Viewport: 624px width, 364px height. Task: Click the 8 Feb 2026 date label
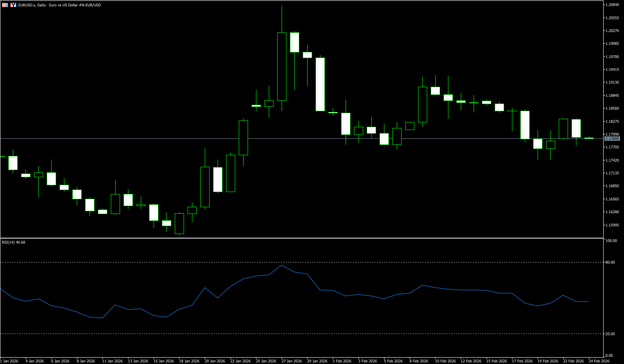[x=419, y=361]
